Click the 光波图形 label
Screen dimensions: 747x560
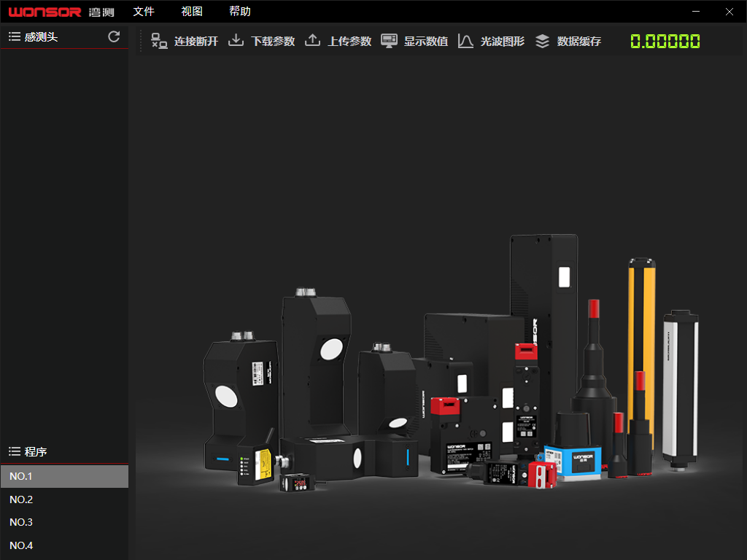502,42
